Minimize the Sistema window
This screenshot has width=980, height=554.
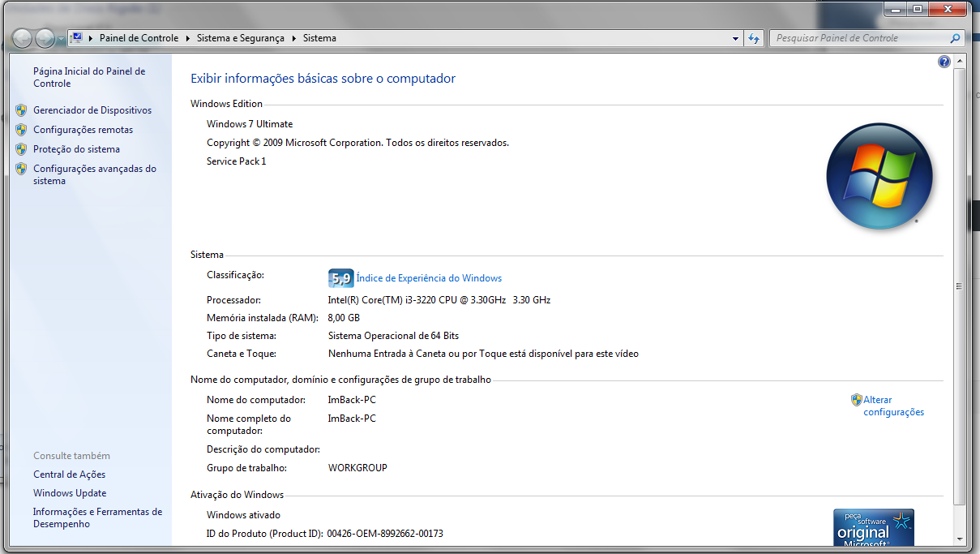click(896, 9)
